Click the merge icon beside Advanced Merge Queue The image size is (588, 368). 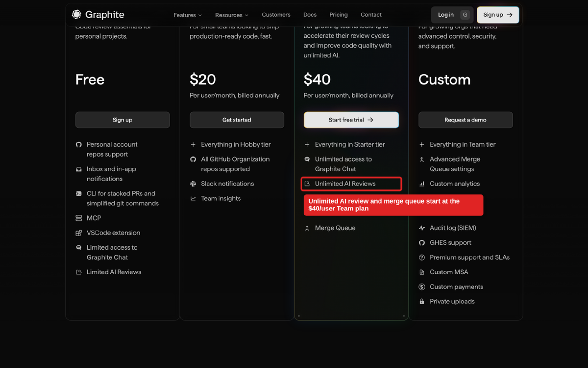[x=422, y=159]
